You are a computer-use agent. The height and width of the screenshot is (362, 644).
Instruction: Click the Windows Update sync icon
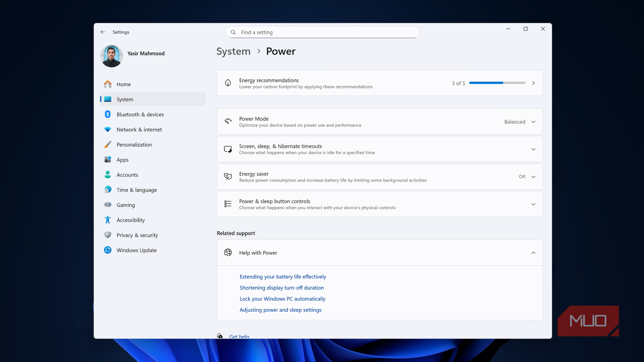108,250
